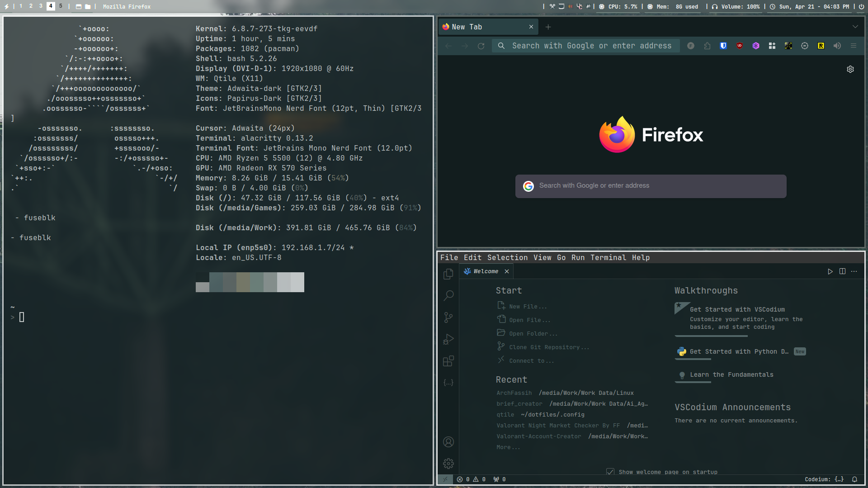
Task: Open the Bitwarden extension in Firefox toolbar
Action: pos(723,46)
